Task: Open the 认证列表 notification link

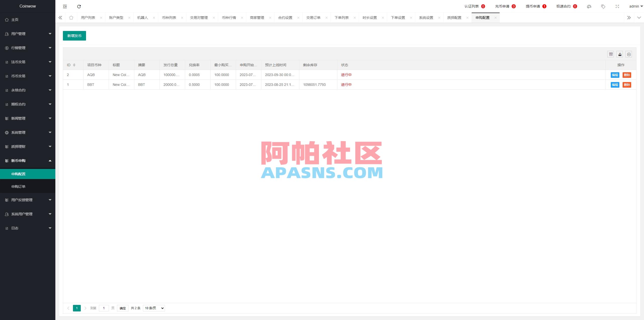Action: click(475, 7)
